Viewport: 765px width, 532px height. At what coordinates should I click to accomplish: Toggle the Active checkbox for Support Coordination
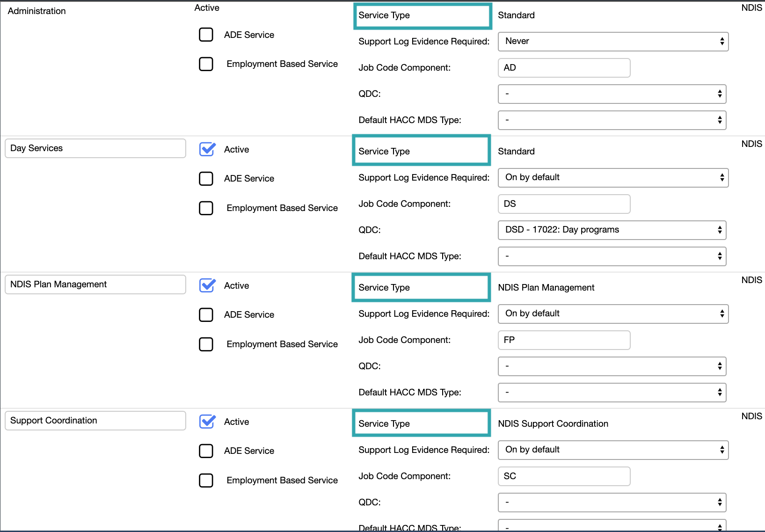pos(206,422)
